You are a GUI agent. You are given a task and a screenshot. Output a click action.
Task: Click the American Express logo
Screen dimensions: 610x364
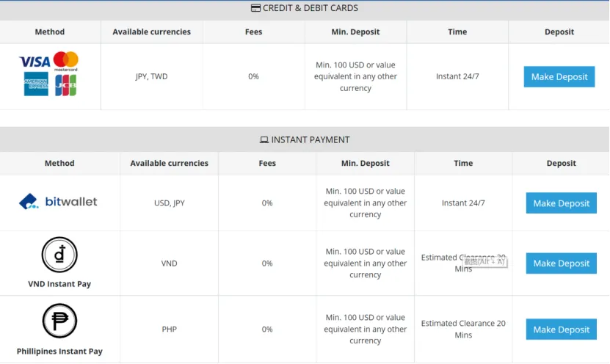tap(36, 84)
